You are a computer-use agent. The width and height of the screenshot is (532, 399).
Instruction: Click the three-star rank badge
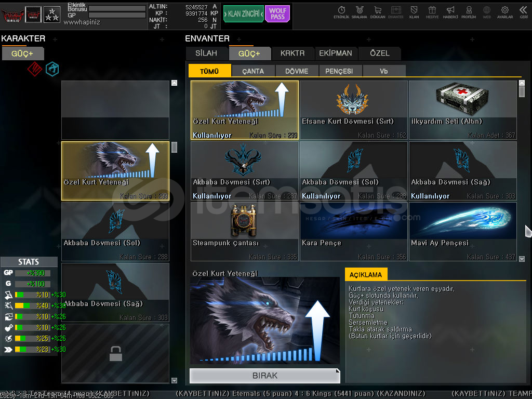coord(52,15)
